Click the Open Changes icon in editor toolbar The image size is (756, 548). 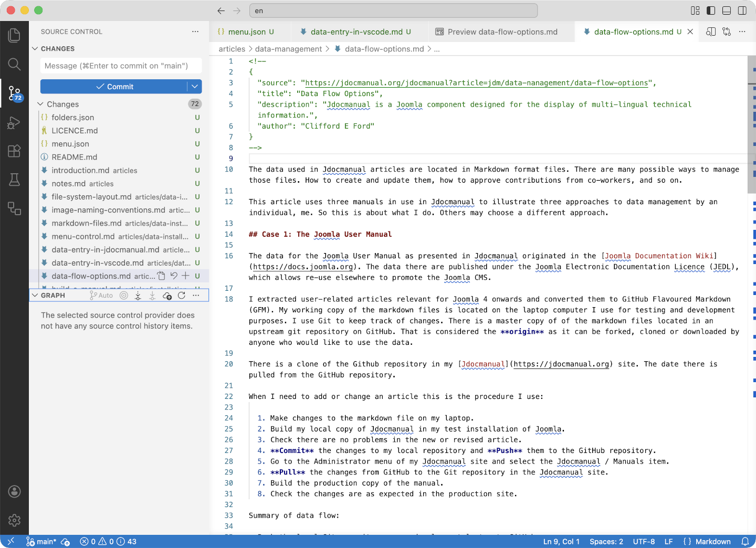coord(727,31)
